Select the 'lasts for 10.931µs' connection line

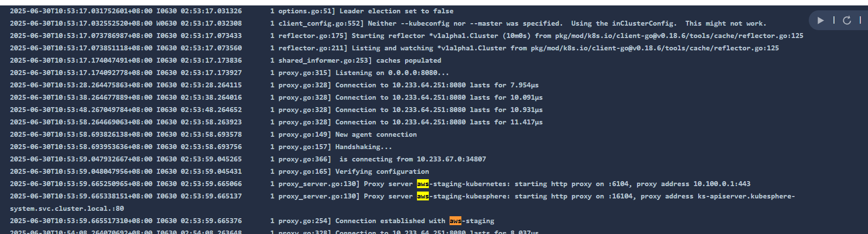click(x=276, y=110)
